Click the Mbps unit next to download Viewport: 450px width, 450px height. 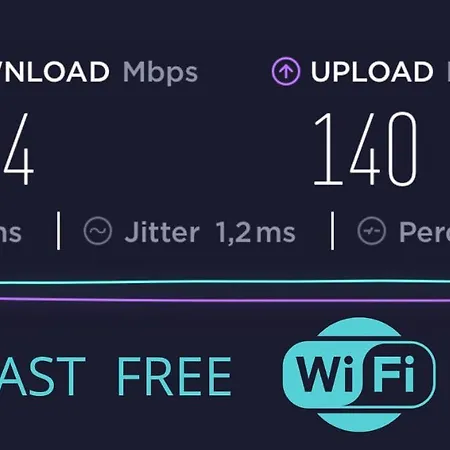pos(160,73)
